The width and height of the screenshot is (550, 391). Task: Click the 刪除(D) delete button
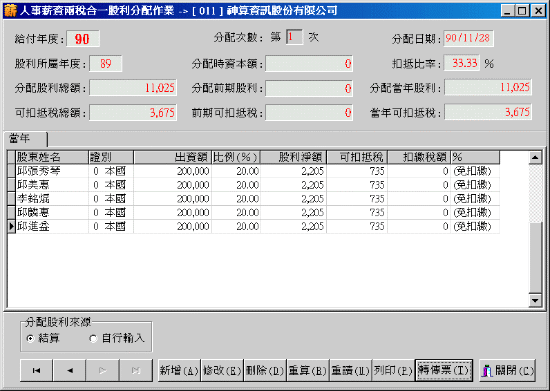tap(265, 370)
